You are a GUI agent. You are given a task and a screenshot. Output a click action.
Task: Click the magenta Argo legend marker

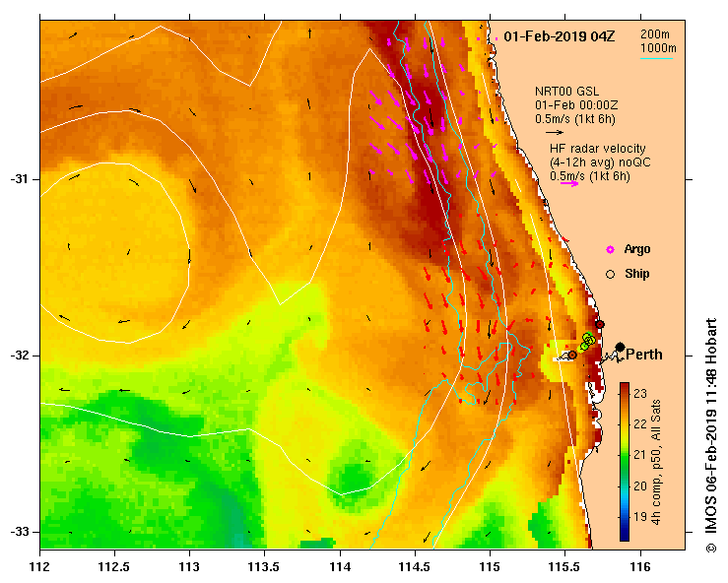610,250
